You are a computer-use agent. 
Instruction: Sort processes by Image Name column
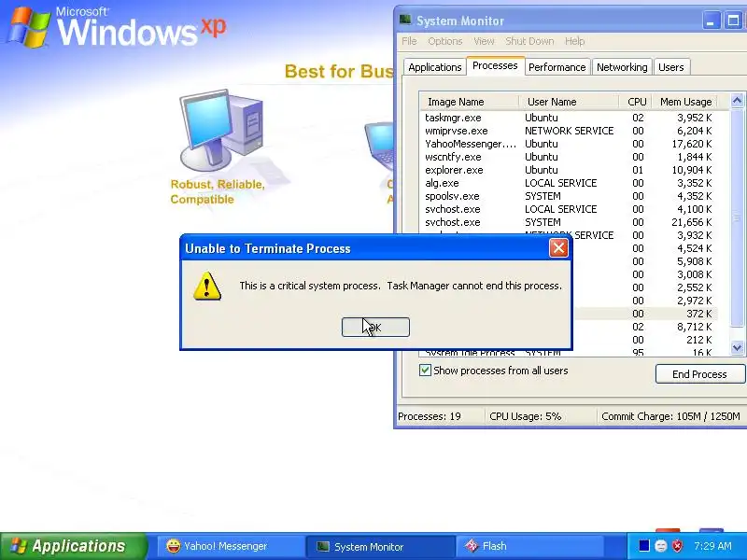click(470, 102)
